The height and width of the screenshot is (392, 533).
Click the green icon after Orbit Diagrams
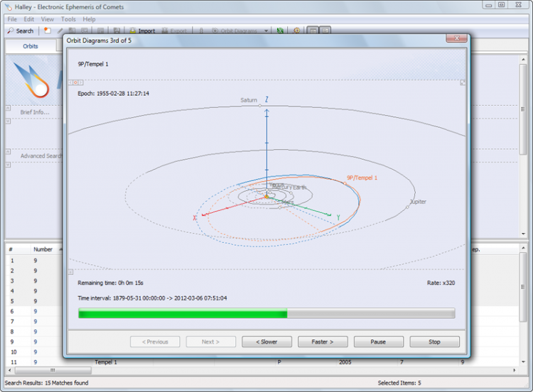pyautogui.click(x=280, y=31)
